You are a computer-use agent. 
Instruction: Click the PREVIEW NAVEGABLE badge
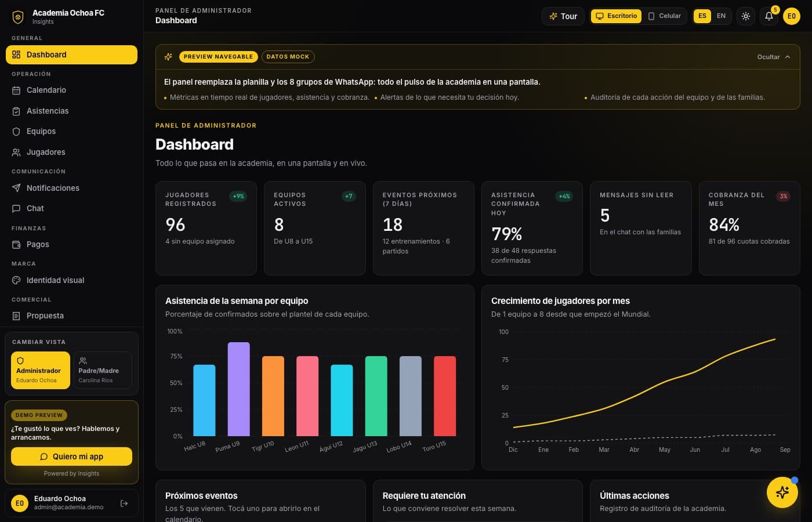tap(218, 57)
